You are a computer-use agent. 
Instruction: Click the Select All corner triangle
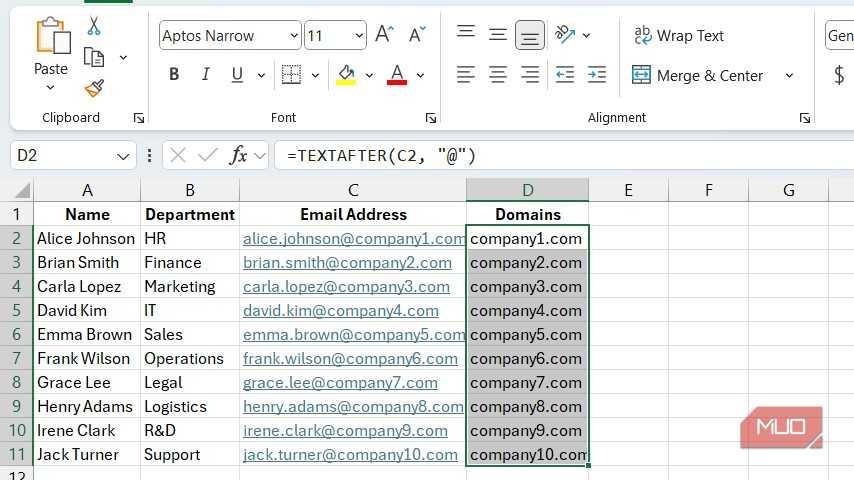[22, 190]
